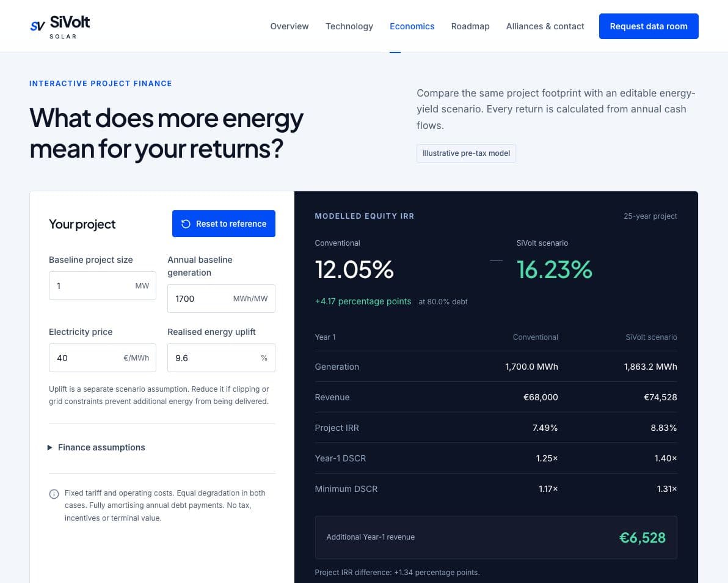Viewport: 728px width, 583px height.
Task: Click the SiVolt scenario IRR 16.23%
Action: 555,269
